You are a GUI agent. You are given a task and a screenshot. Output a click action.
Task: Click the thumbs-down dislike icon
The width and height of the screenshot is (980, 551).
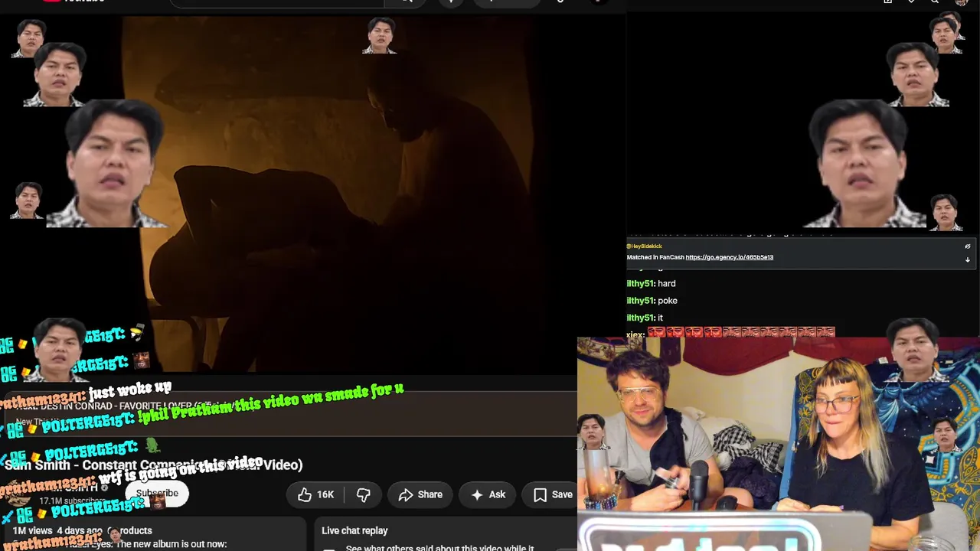pyautogui.click(x=364, y=495)
